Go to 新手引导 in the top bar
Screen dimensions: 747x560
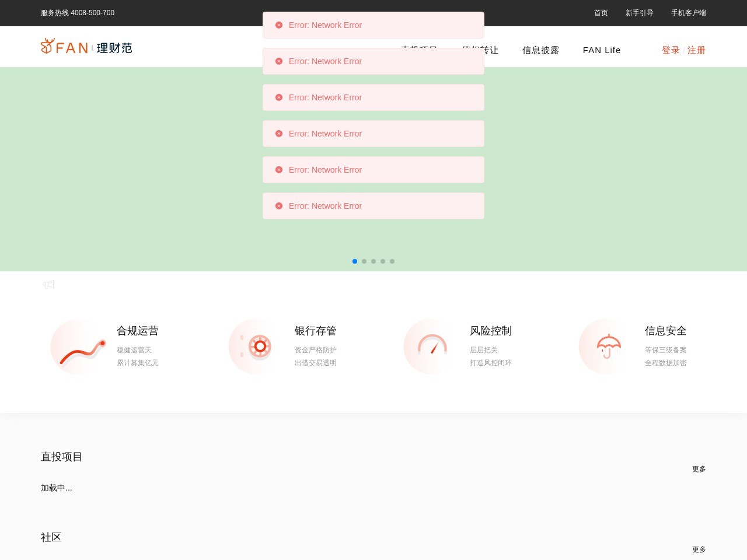tap(639, 13)
